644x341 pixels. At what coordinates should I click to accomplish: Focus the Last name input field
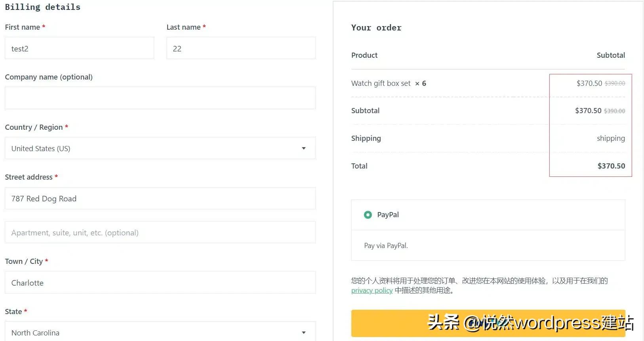click(241, 48)
